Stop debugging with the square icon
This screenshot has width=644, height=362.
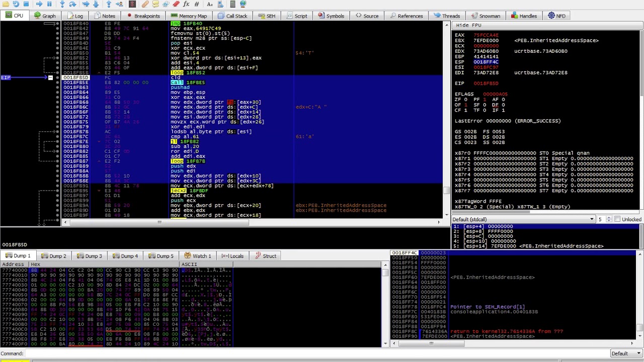click(26, 4)
